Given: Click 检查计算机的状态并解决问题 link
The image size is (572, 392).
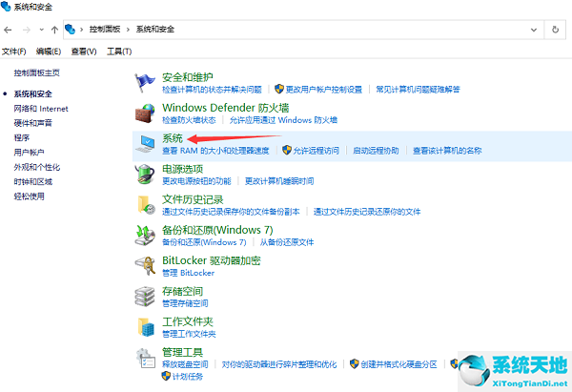Looking at the screenshot, I should (x=212, y=90).
